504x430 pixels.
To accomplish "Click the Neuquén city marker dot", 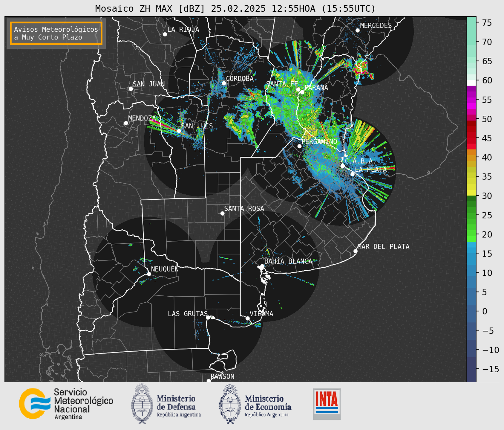I will tap(149, 274).
